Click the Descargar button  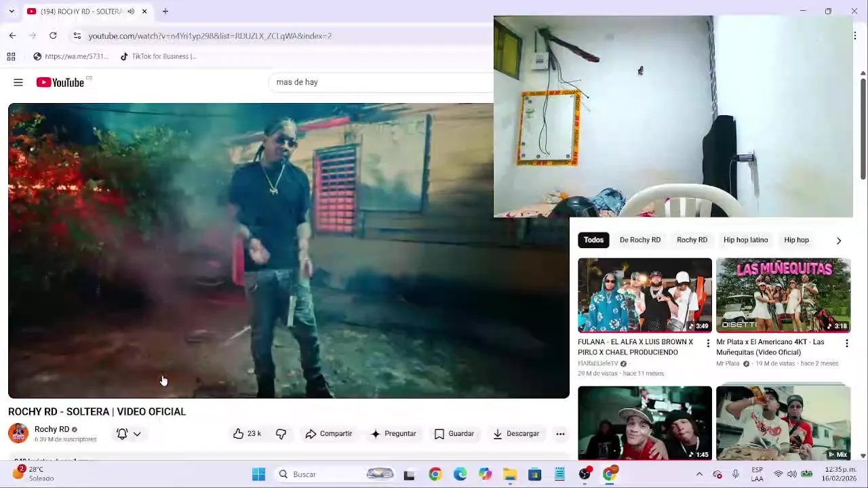516,434
